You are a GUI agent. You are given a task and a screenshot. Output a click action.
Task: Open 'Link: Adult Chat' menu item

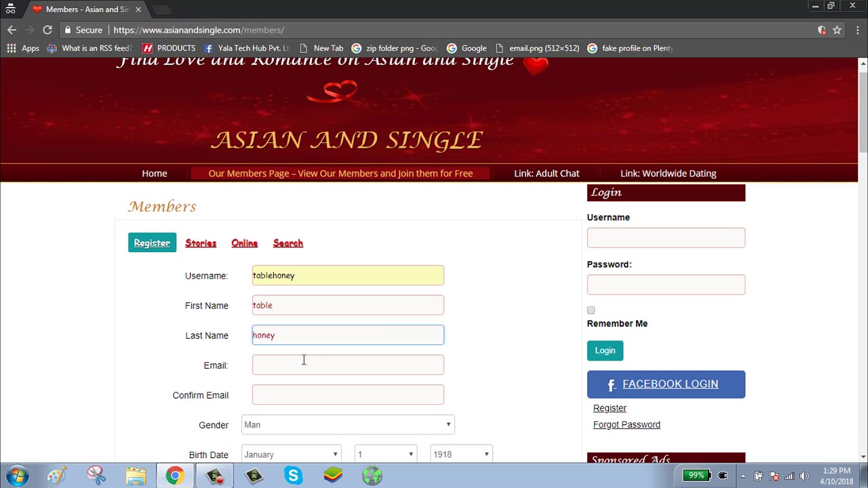[x=547, y=174]
